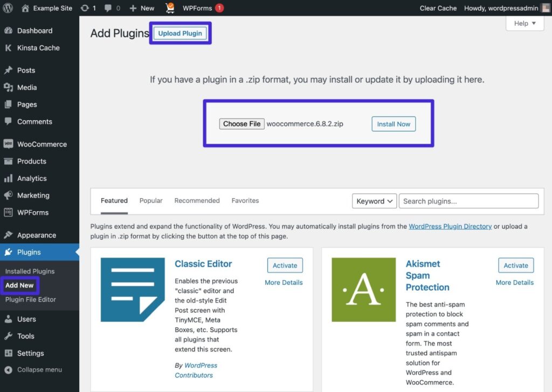552x392 pixels.
Task: Open Dashboard from the sidebar
Action: point(34,31)
